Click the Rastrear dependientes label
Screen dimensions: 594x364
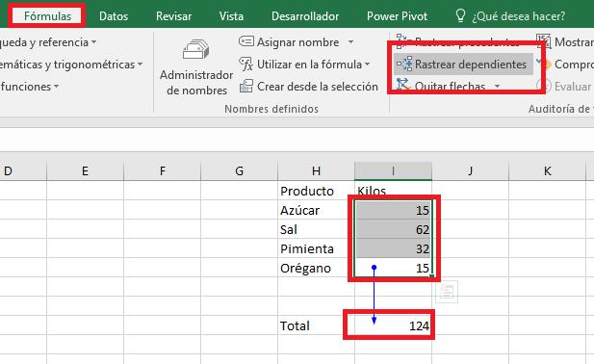pyautogui.click(x=471, y=65)
